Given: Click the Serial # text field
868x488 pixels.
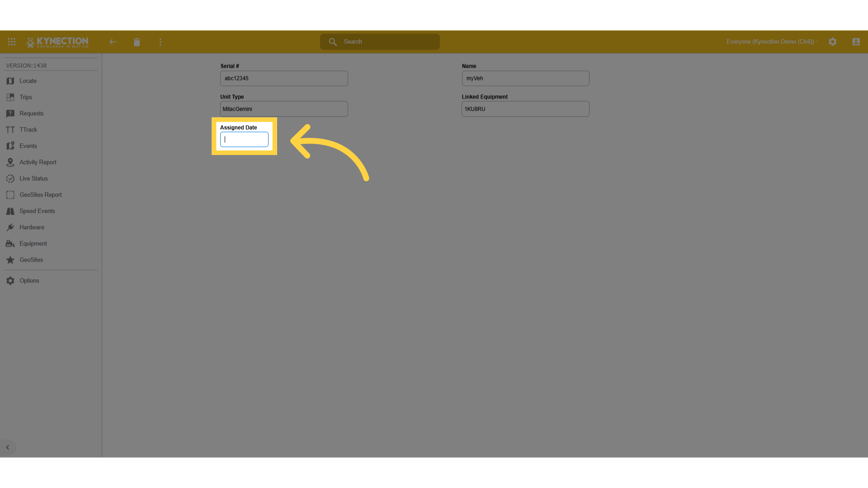Looking at the screenshot, I should point(284,79).
